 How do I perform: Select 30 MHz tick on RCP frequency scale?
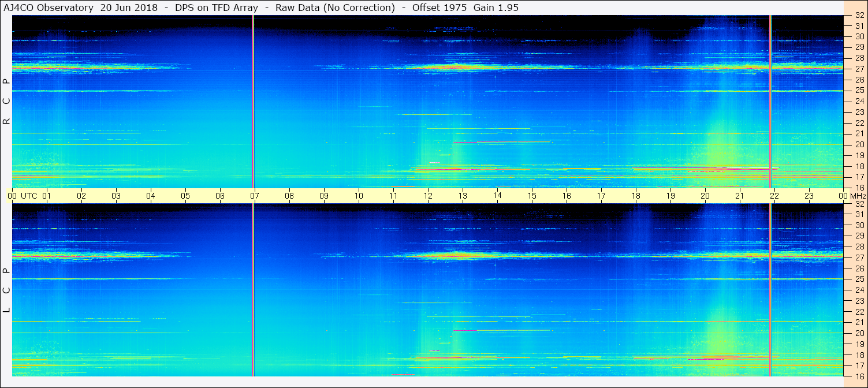859,36
